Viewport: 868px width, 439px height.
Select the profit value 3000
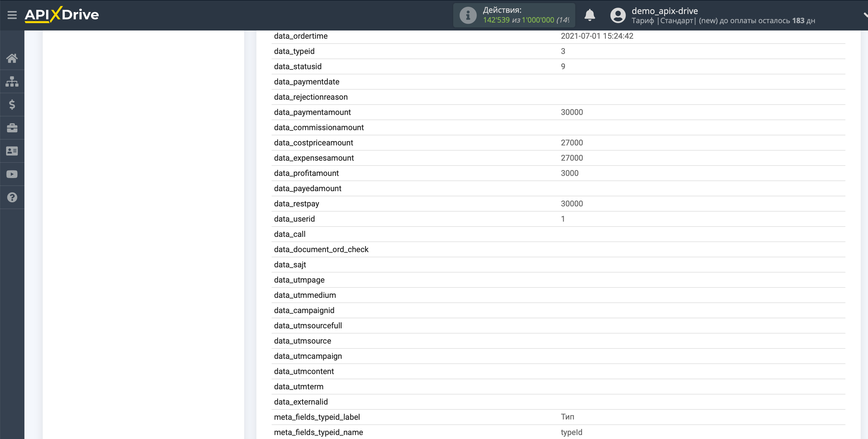pos(570,173)
